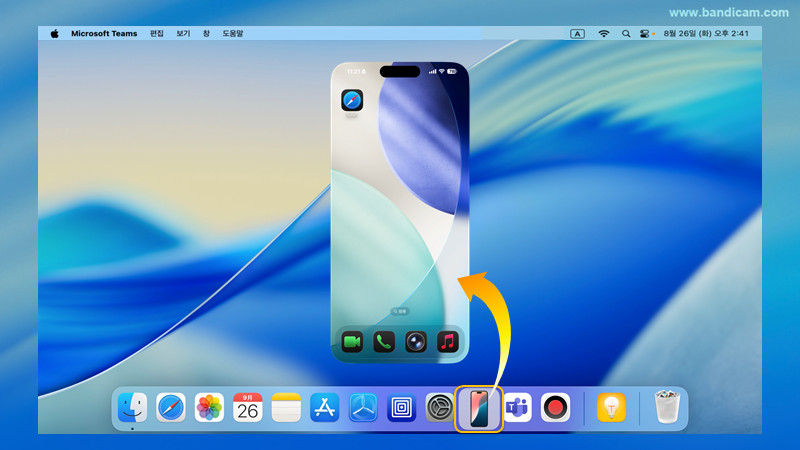Launch Microsoft Teams from the Dock
Image resolution: width=800 pixels, height=450 pixels.
pyautogui.click(x=517, y=408)
